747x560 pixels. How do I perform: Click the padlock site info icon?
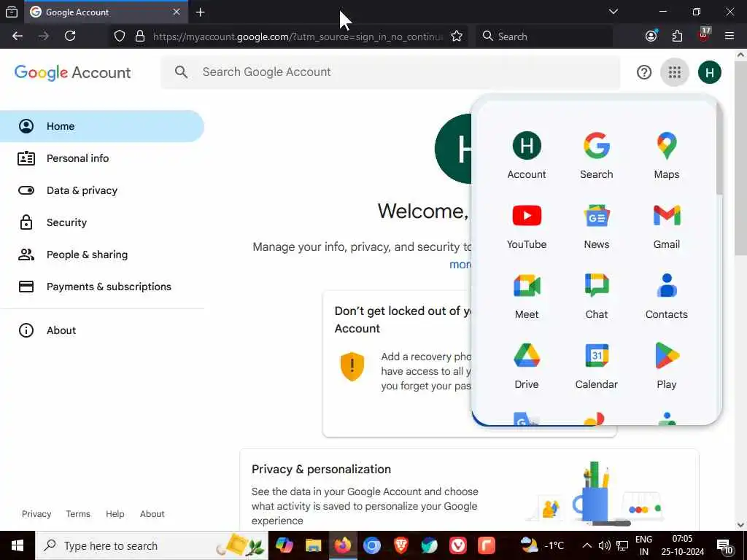140,36
